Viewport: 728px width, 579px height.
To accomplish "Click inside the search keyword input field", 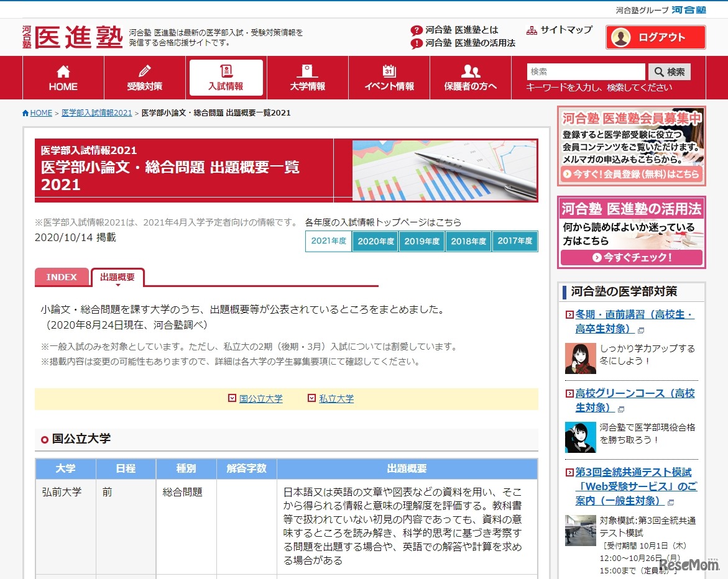I will 584,71.
